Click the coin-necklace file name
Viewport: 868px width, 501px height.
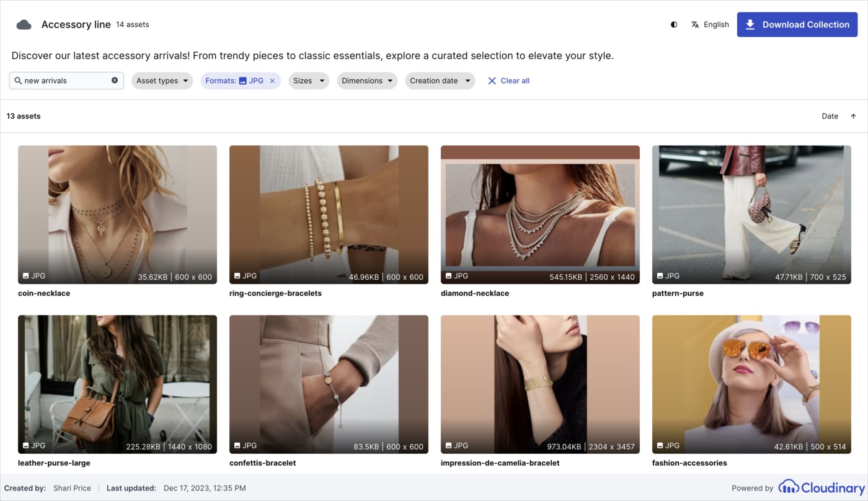click(44, 293)
